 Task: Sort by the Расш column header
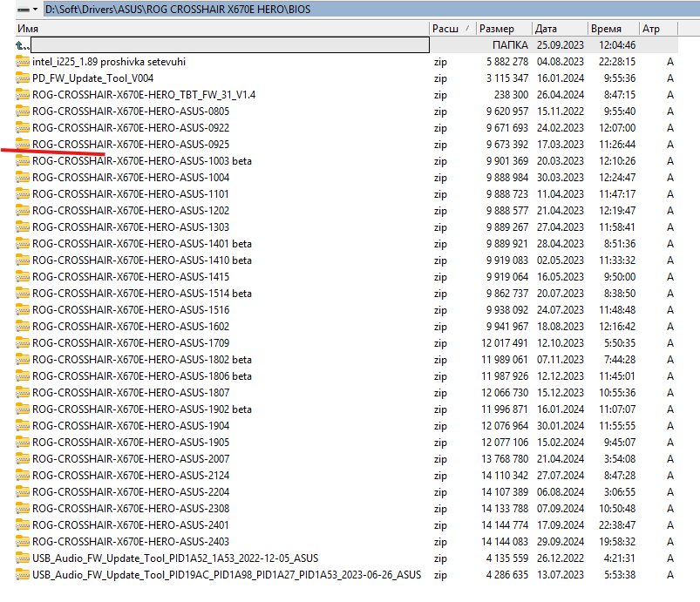point(452,29)
